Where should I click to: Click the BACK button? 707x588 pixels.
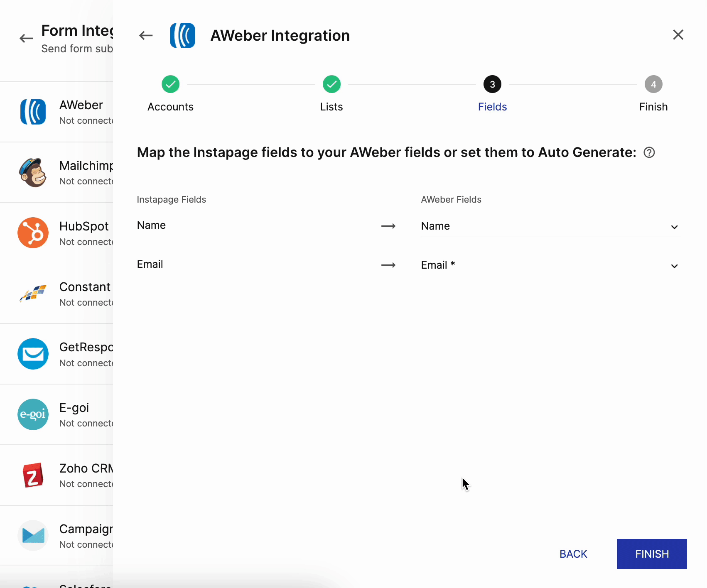pos(573,554)
